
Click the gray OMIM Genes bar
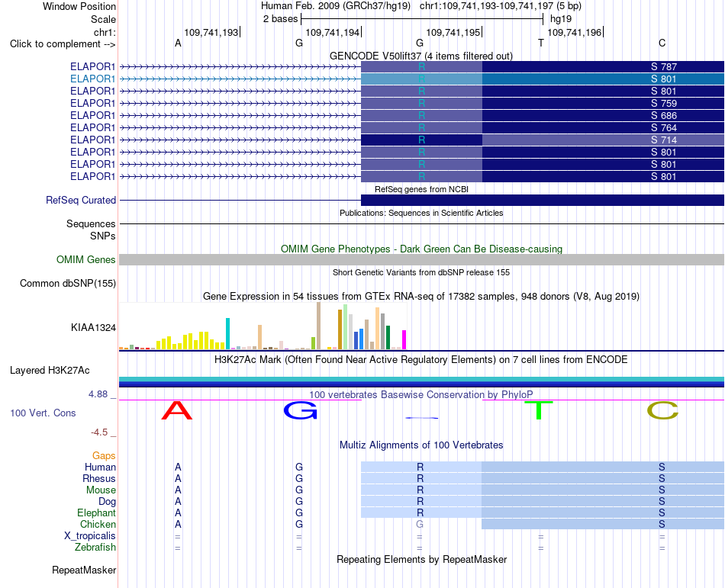click(422, 259)
